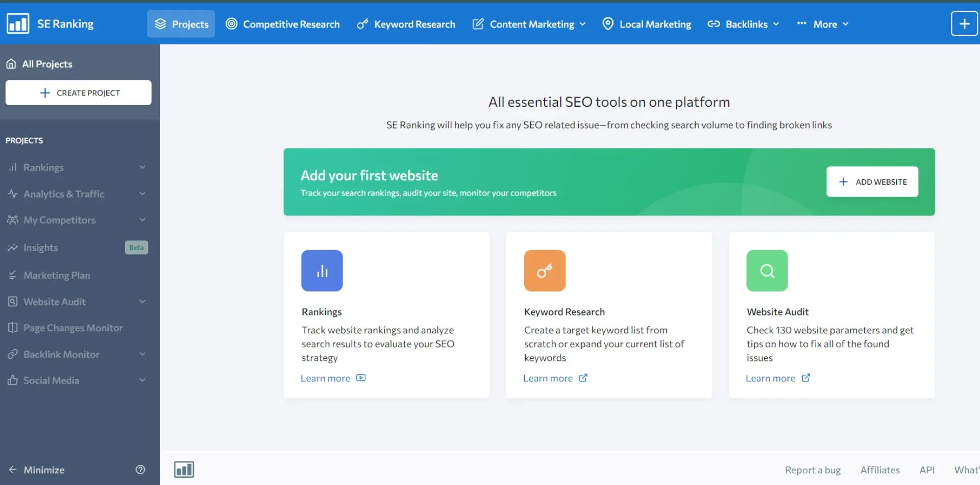Open the API footer link

click(927, 470)
